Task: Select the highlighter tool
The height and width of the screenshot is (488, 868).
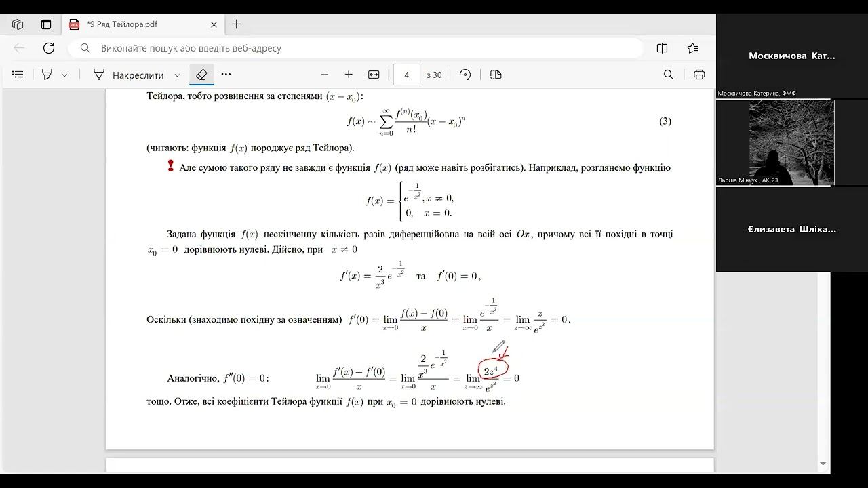Action: click(47, 75)
